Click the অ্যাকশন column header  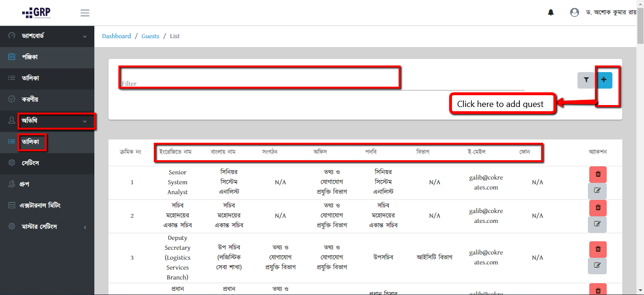coord(598,152)
